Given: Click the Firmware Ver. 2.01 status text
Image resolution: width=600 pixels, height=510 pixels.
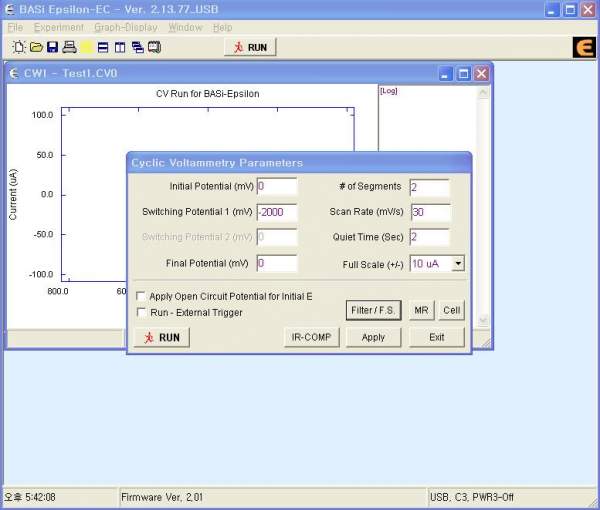Looking at the screenshot, I should pos(162,497).
